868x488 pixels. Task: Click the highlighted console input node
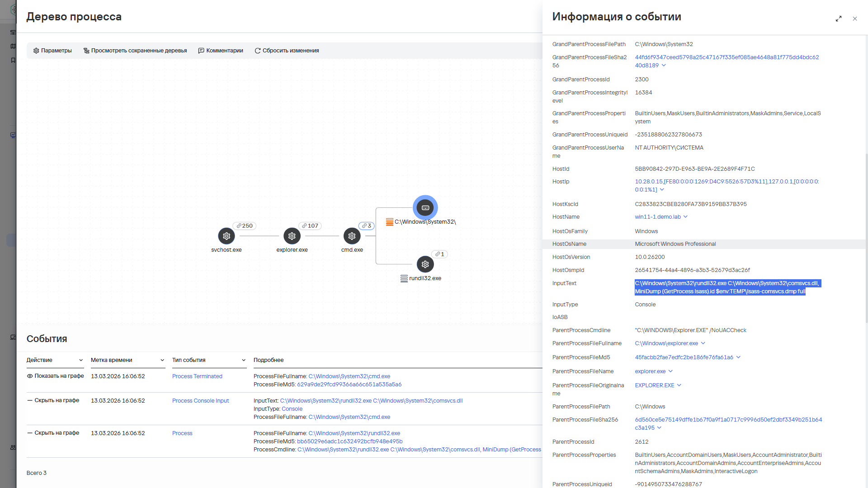425,208
